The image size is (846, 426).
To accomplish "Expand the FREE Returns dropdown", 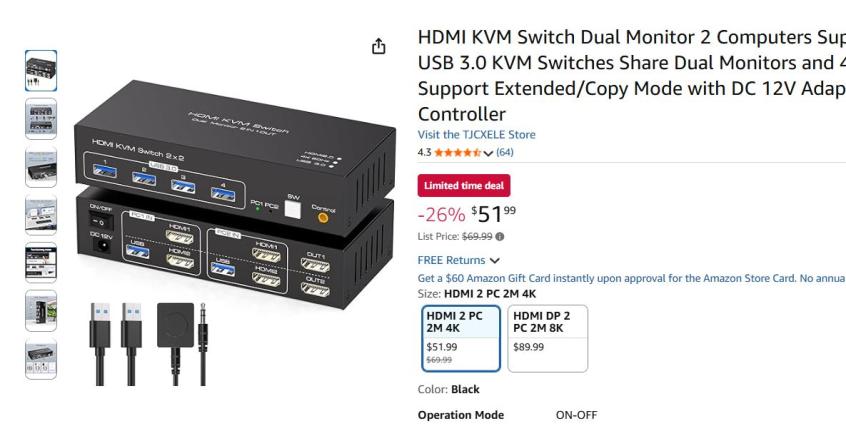I will 459,260.
